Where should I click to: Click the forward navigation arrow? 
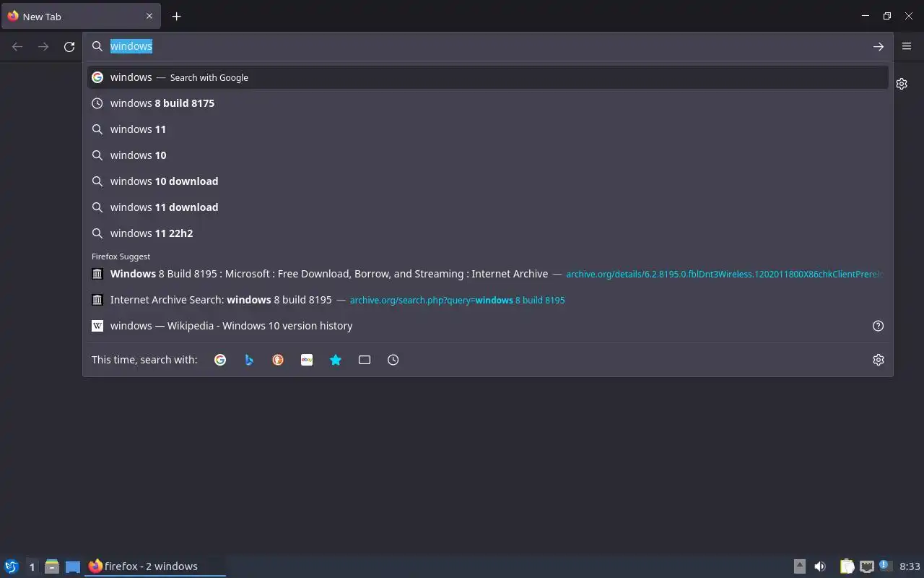[43, 47]
